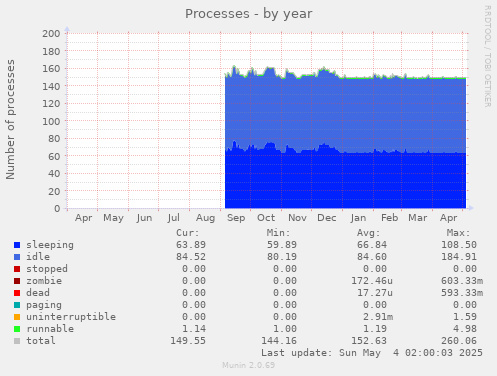This screenshot has width=497, height=376.
Task: Click the runnable legend color swatch
Action: click(17, 329)
